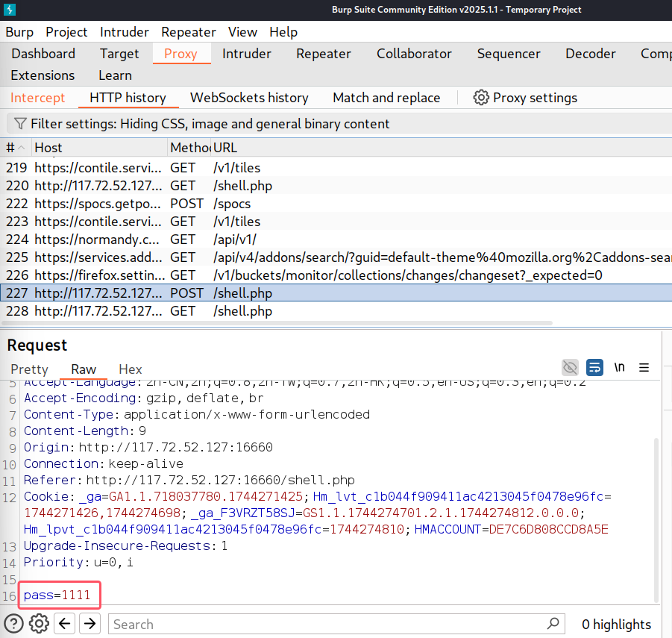This screenshot has width=672, height=638.
Task: Click the help question mark icon
Action: (13, 624)
